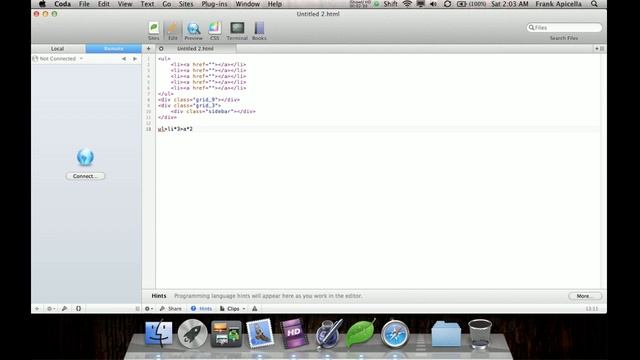Switch to the Local sidebar tab
The width and height of the screenshot is (640, 360).
tap(58, 49)
